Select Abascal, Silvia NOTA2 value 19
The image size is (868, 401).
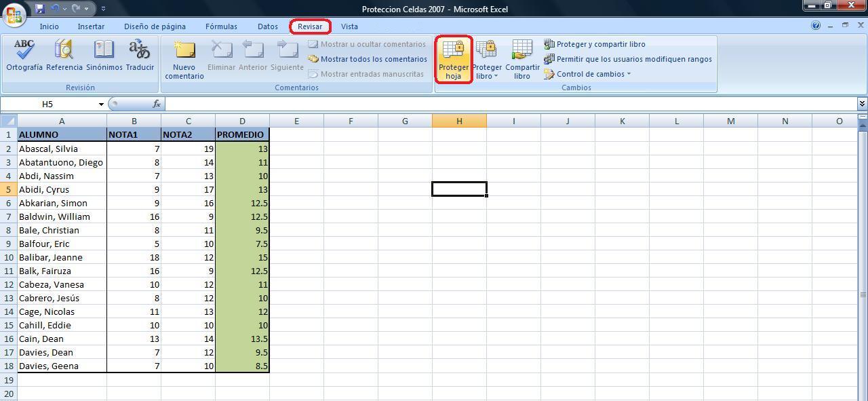(188, 149)
